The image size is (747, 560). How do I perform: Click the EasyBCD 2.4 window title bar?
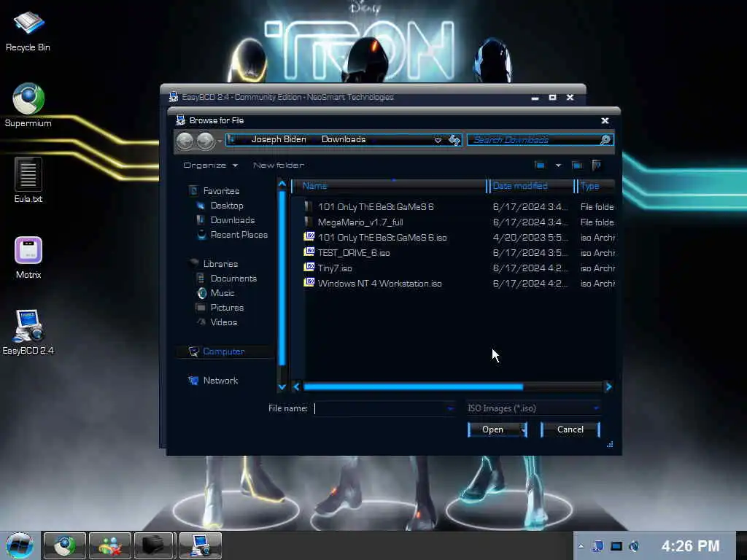tap(373, 97)
